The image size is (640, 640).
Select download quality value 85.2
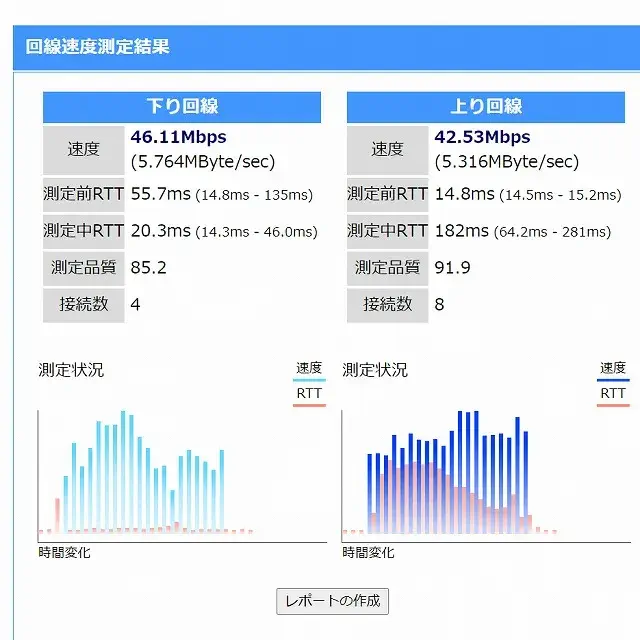[149, 268]
